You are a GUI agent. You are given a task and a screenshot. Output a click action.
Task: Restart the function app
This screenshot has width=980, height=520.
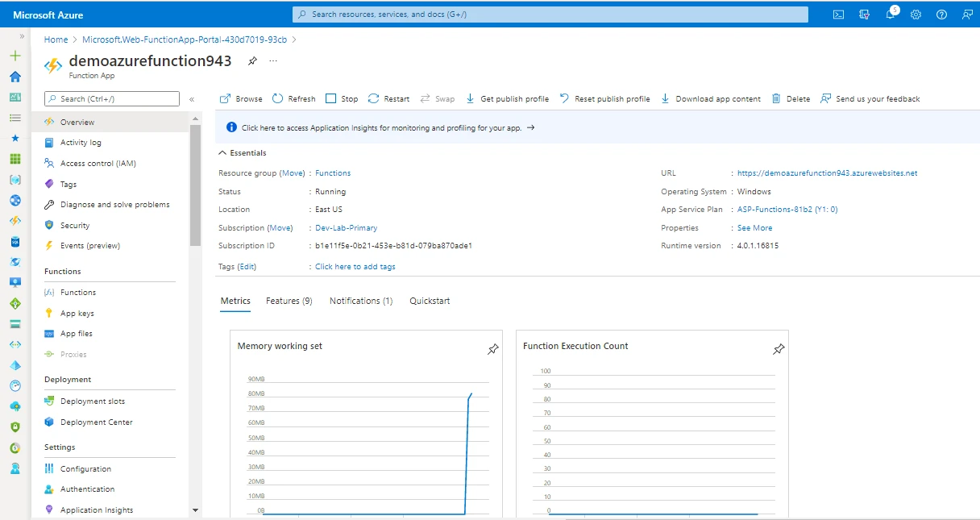[x=388, y=98]
